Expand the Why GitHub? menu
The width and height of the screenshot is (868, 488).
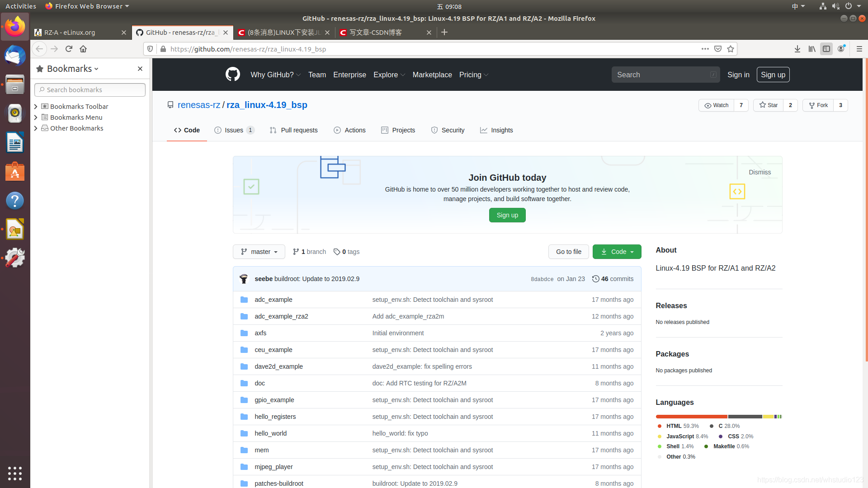tap(276, 75)
